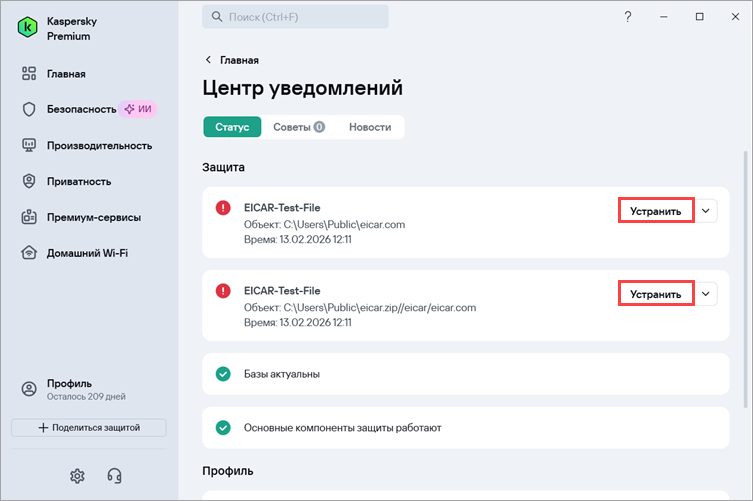The image size is (753, 501).
Task: Click red alert icon of eicar.zip entry
Action: click(223, 291)
